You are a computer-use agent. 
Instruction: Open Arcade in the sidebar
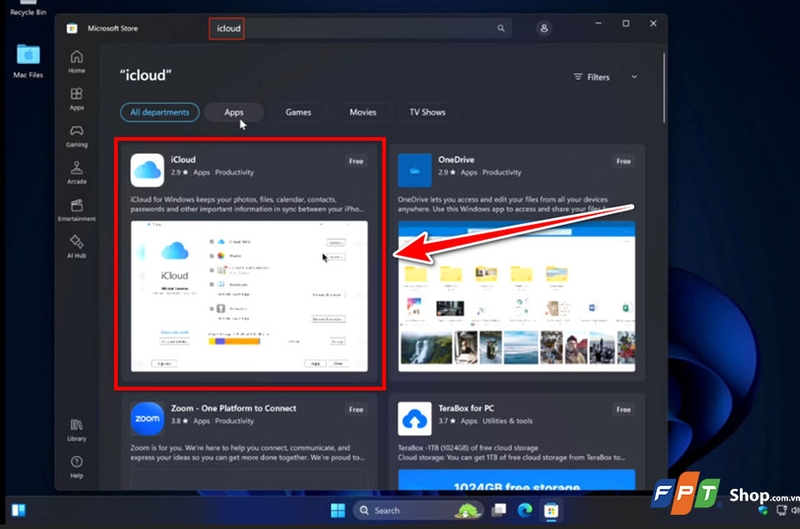77,173
